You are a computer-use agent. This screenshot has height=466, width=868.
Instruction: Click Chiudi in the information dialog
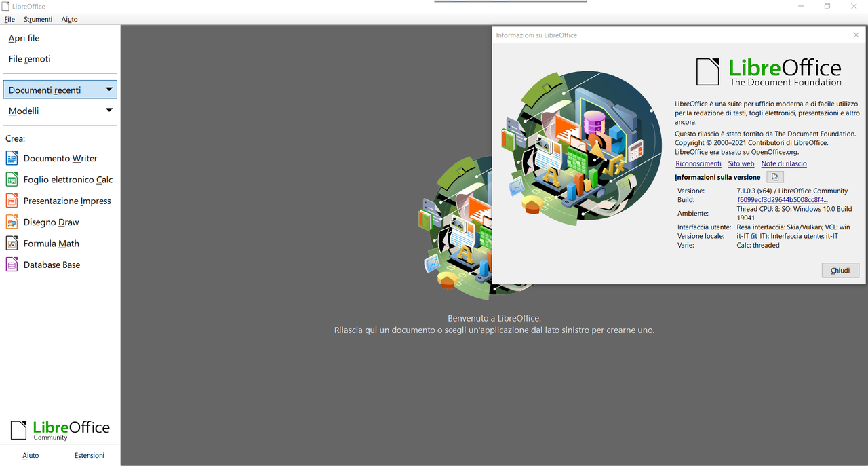[x=840, y=270]
